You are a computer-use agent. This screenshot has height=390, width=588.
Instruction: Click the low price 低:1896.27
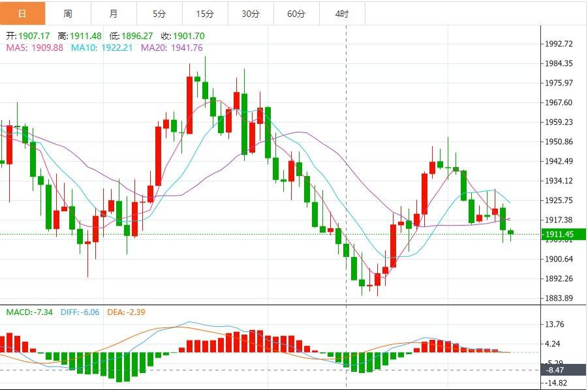click(131, 36)
